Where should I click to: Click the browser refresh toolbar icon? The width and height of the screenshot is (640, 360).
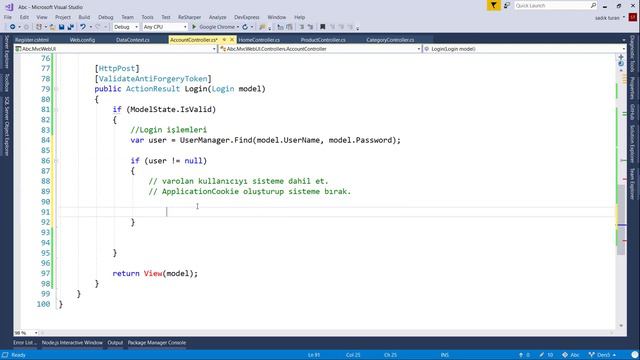point(245,27)
